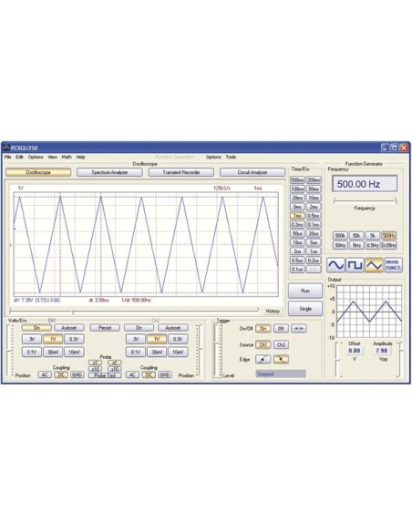Set time/div to 1ms
The width and height of the screenshot is (412, 532).
tap(297, 216)
